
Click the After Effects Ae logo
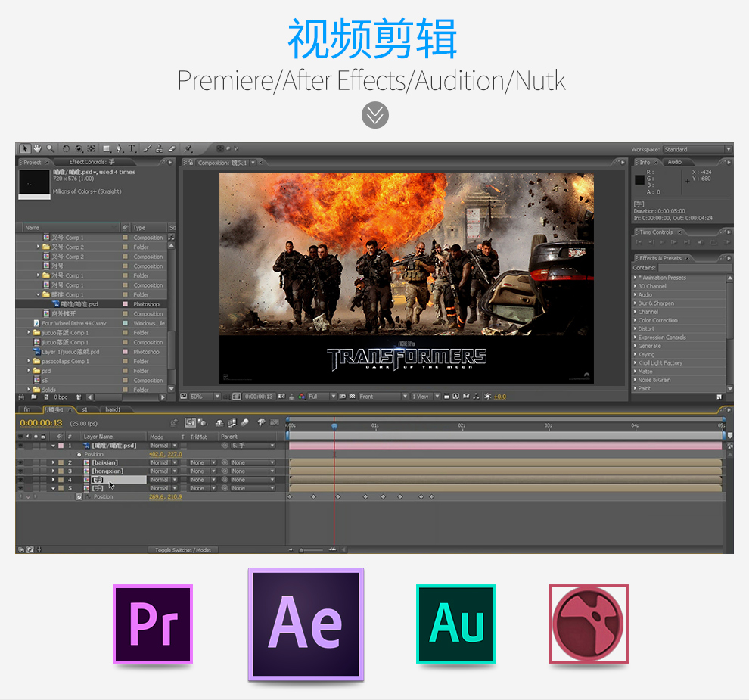[306, 624]
